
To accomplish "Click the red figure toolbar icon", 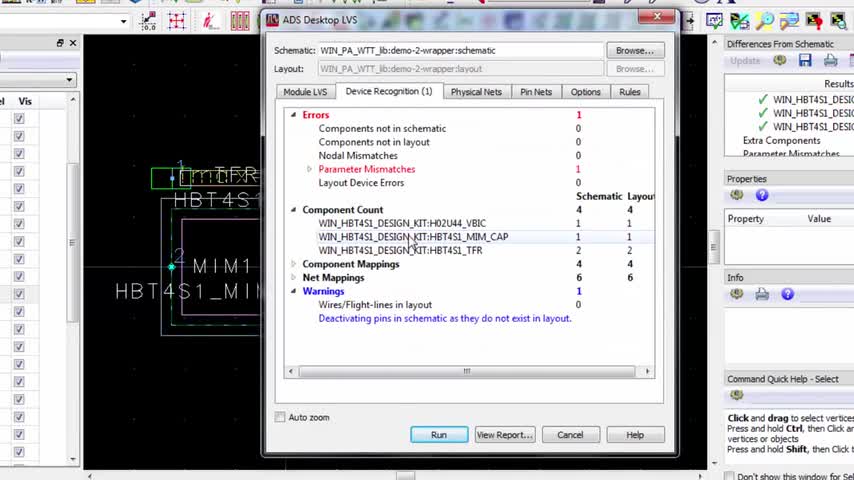I will (x=209, y=21).
